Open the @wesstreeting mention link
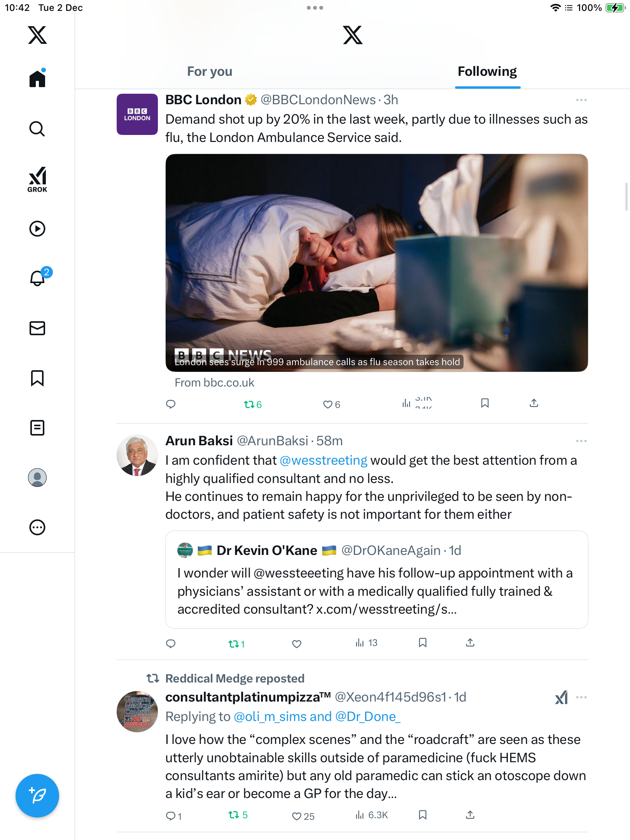 323,460
